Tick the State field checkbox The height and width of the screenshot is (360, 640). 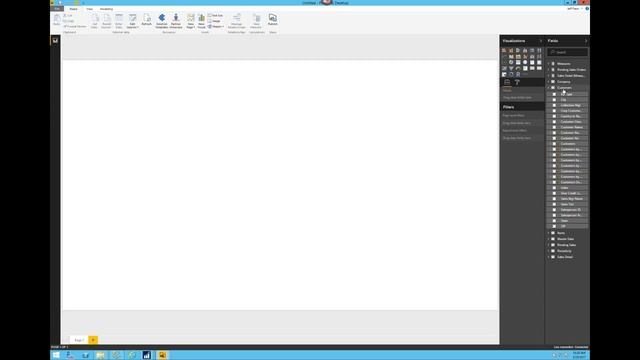[x=554, y=221]
